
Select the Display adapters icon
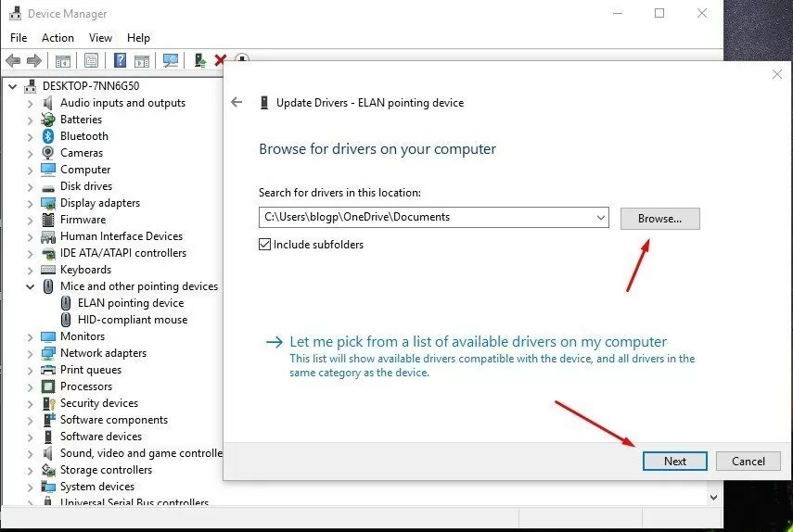[x=48, y=203]
